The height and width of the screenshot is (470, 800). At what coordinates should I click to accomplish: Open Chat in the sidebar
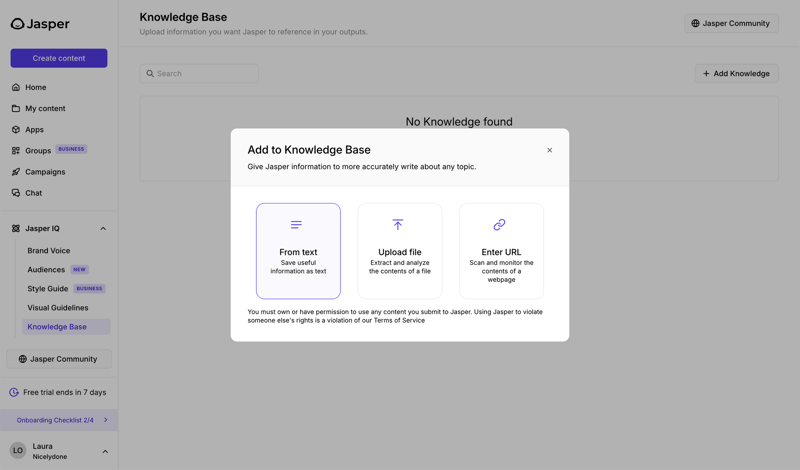pos(33,193)
